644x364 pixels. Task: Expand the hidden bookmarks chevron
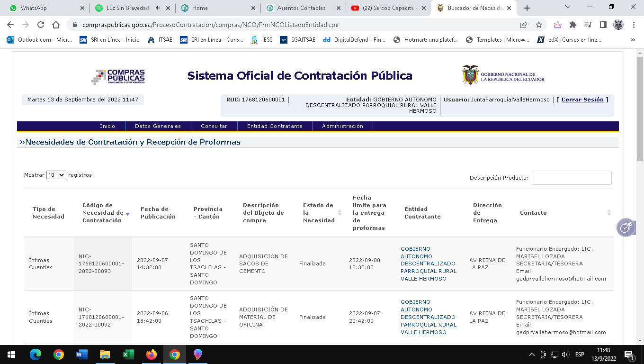tap(633, 40)
